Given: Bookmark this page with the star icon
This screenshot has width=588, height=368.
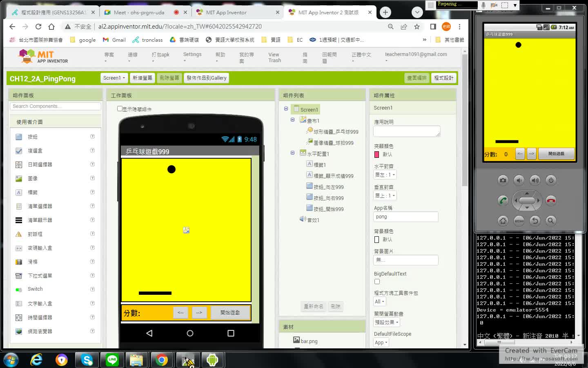Looking at the screenshot, I should pyautogui.click(x=416, y=27).
